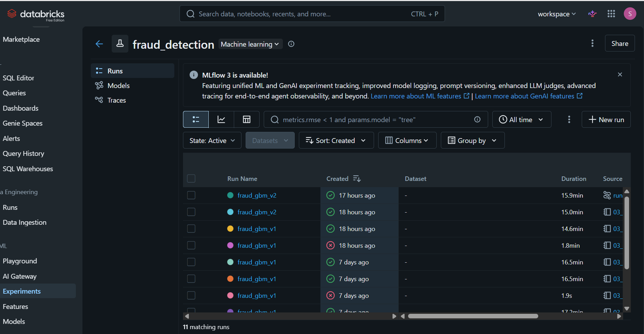The height and width of the screenshot is (334, 644).
Task: Click the failed status icon of 1.9s run
Action: [331, 295]
